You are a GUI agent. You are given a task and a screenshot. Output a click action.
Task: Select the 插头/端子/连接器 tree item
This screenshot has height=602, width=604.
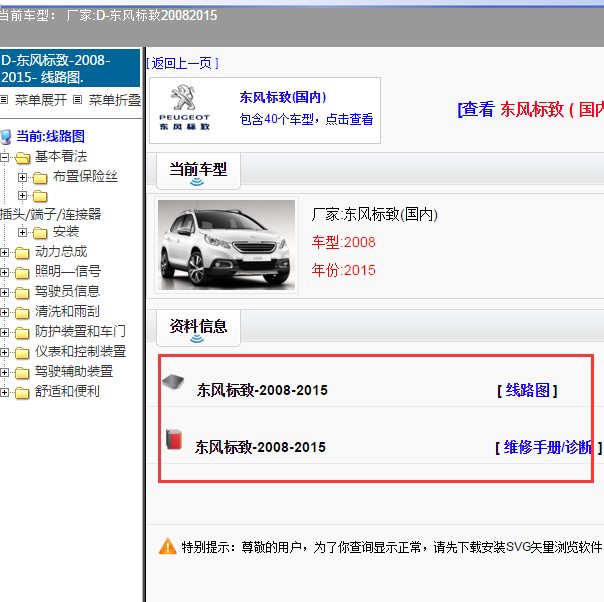pos(50,214)
